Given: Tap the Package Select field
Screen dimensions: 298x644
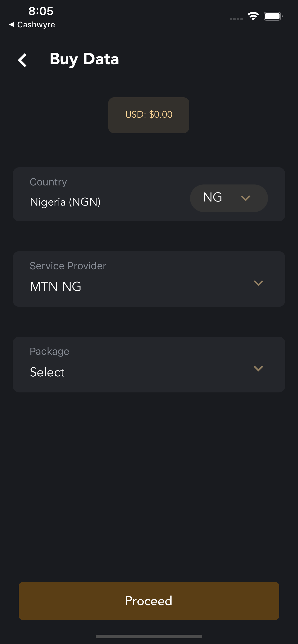Looking at the screenshot, I should tap(149, 364).
